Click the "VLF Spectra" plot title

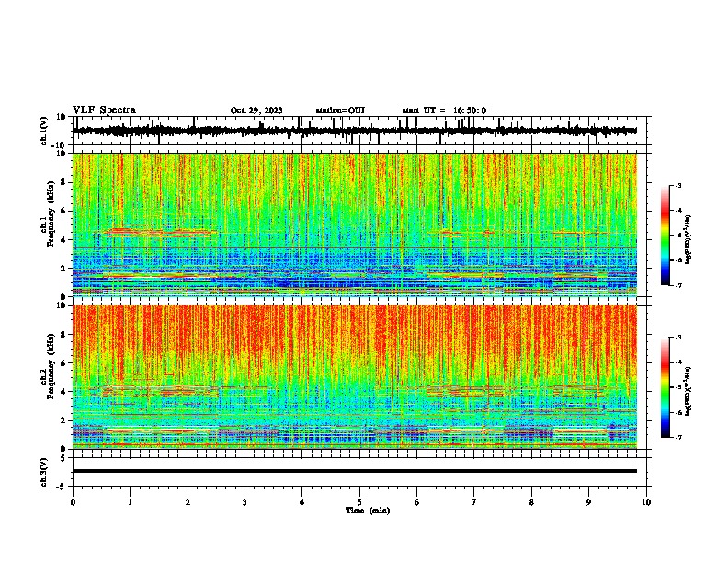coord(104,110)
